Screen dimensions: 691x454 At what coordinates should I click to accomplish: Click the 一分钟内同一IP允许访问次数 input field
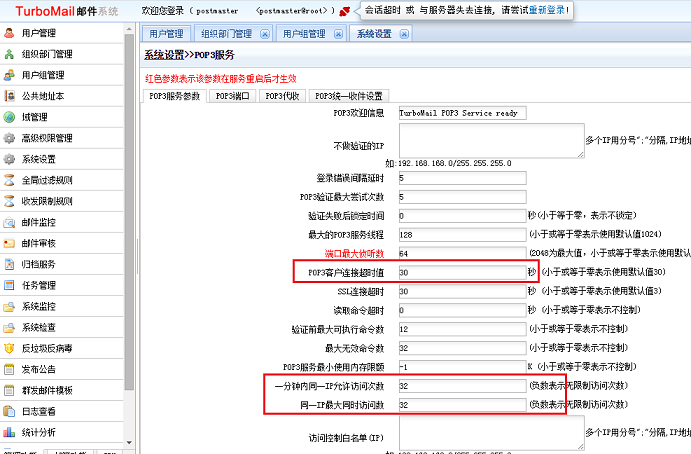click(x=462, y=386)
